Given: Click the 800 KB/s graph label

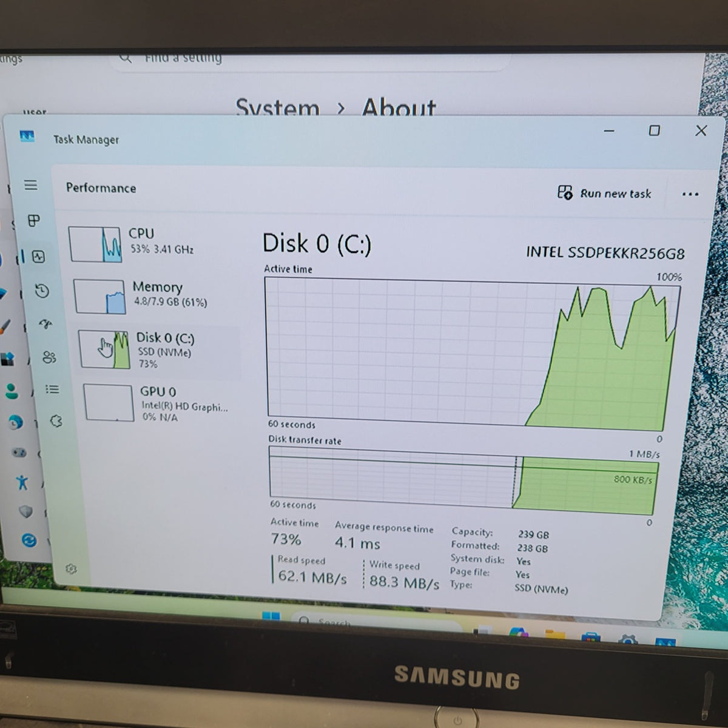Looking at the screenshot, I should (633, 479).
